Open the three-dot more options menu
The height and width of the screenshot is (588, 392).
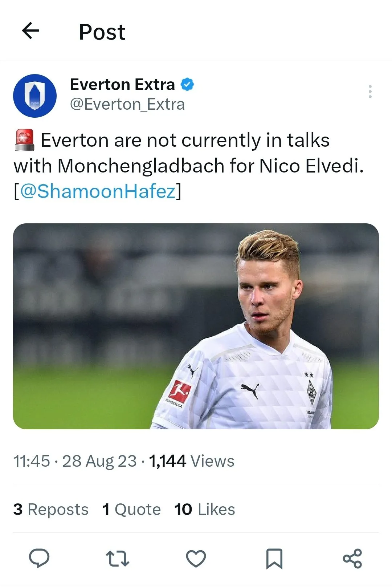click(370, 92)
